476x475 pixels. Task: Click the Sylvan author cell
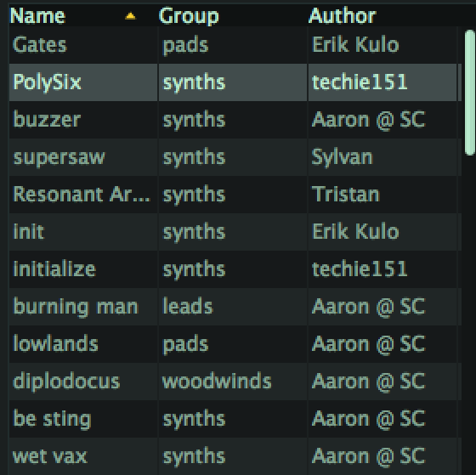(x=382, y=157)
